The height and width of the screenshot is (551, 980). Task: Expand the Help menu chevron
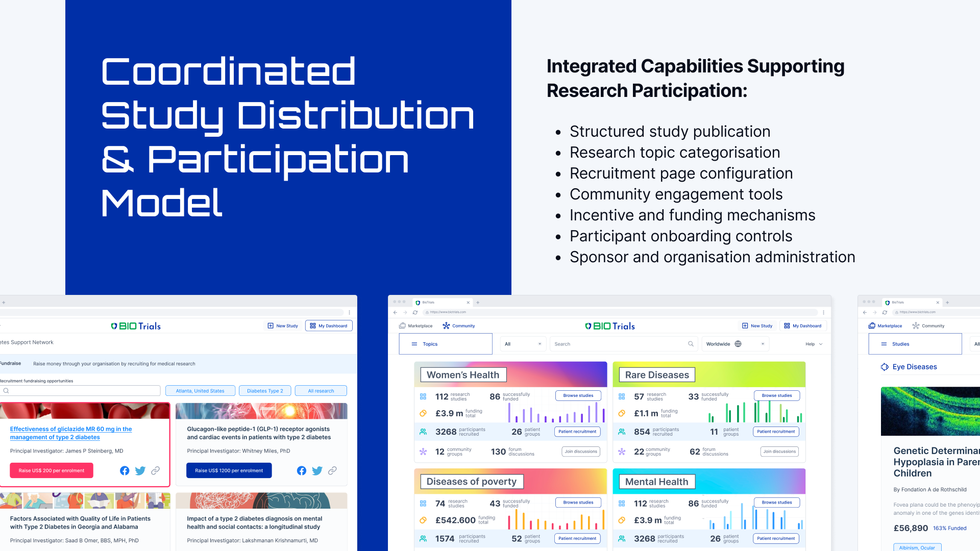pos(821,344)
